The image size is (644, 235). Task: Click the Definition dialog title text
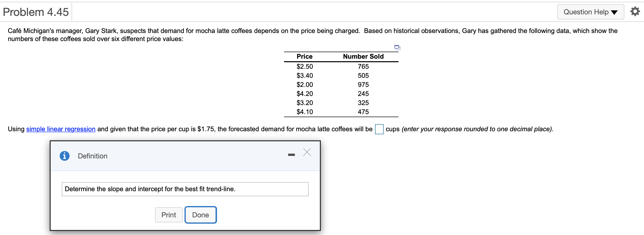(x=93, y=156)
